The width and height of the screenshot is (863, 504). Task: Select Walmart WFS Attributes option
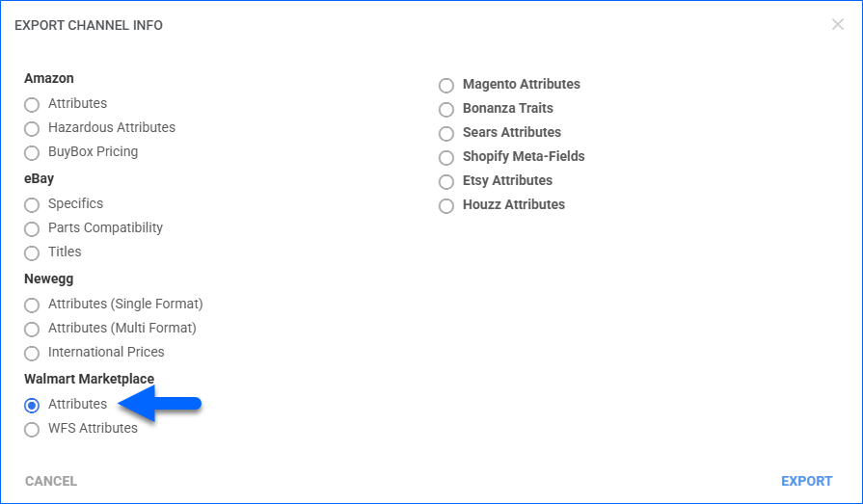[32, 429]
